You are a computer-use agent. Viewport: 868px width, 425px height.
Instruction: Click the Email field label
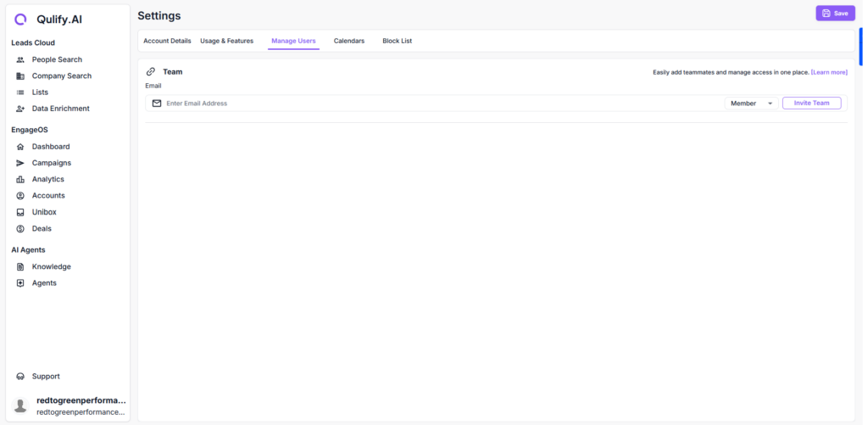click(153, 86)
